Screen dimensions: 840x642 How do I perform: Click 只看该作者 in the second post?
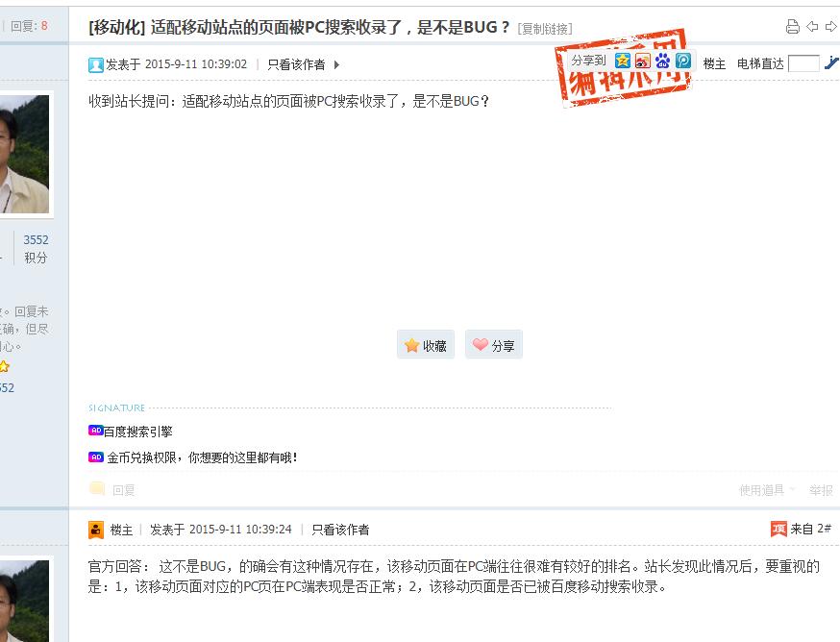(340, 530)
